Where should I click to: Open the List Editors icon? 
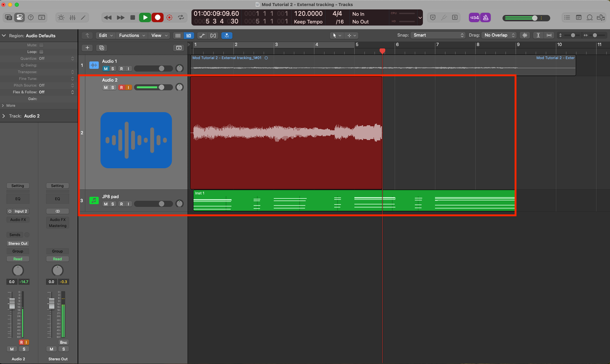click(567, 17)
